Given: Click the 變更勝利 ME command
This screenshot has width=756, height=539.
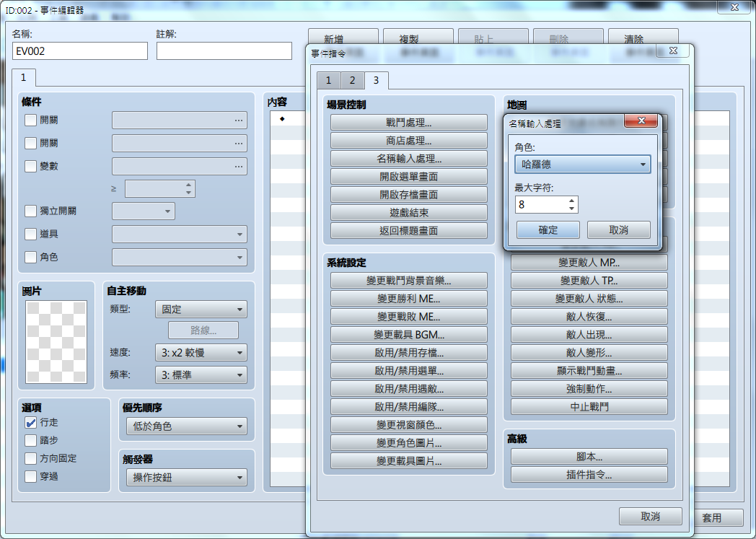Looking at the screenshot, I should pyautogui.click(x=409, y=299).
